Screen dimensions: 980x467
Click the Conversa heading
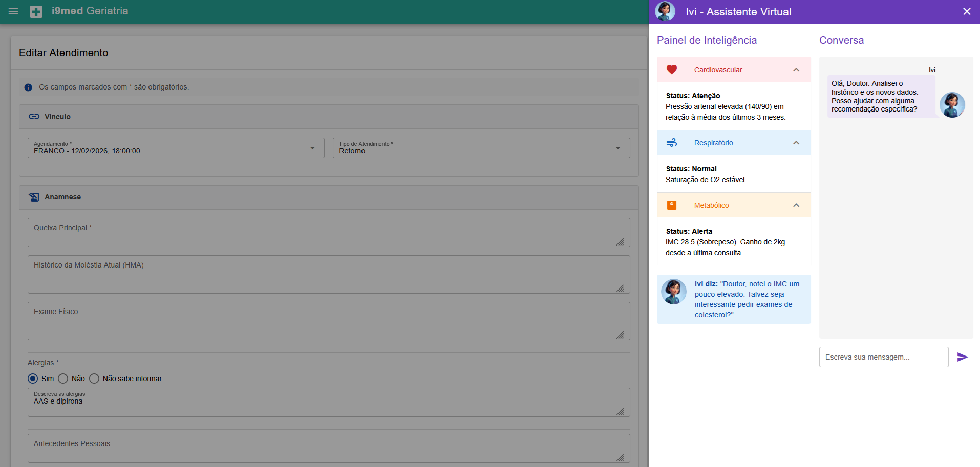(841, 40)
